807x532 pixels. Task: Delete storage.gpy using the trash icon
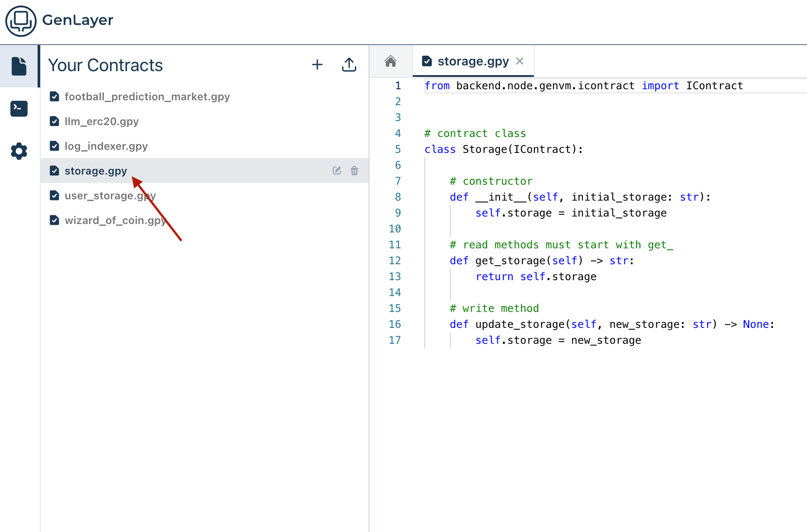click(x=354, y=171)
